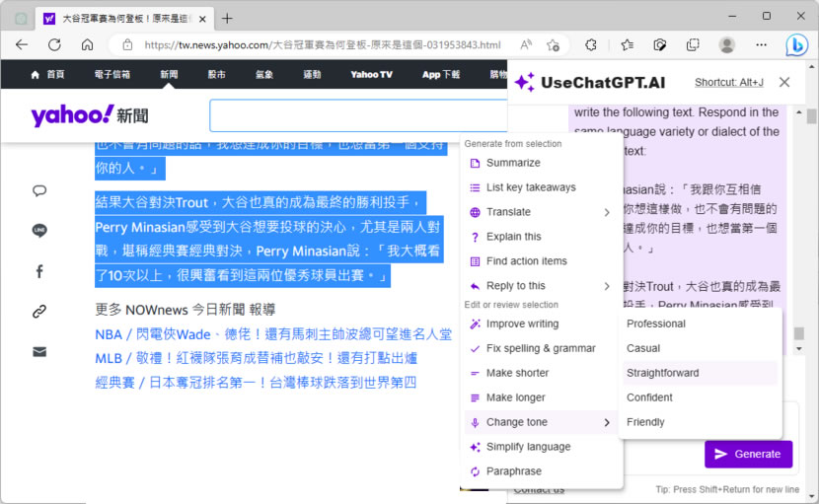The height and width of the screenshot is (504, 819).
Task: Add page to favorites star icon
Action: point(554,45)
